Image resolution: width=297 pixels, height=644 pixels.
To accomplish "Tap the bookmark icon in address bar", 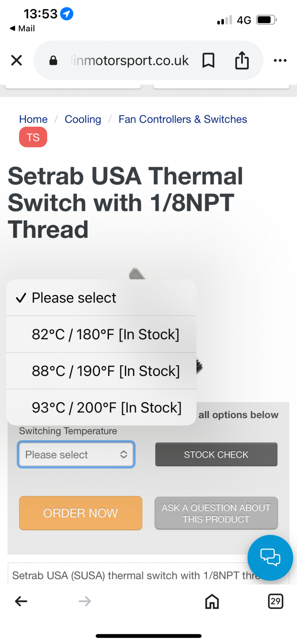I will click(x=208, y=60).
